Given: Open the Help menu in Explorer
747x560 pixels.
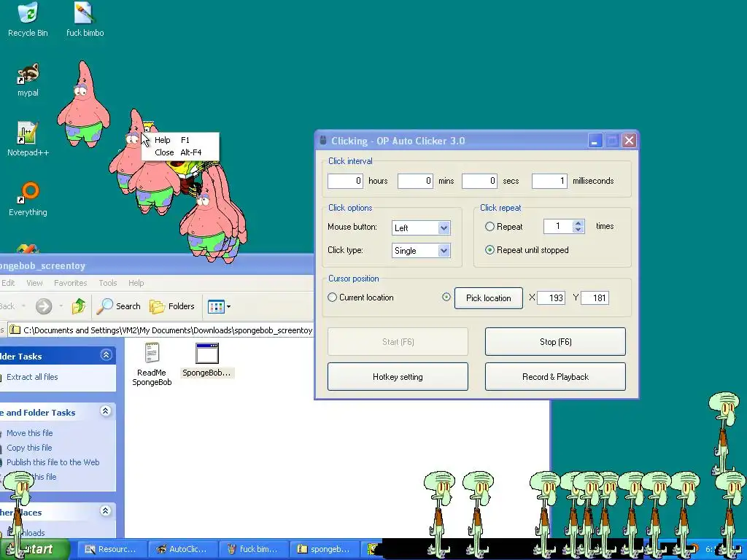Looking at the screenshot, I should click(136, 283).
